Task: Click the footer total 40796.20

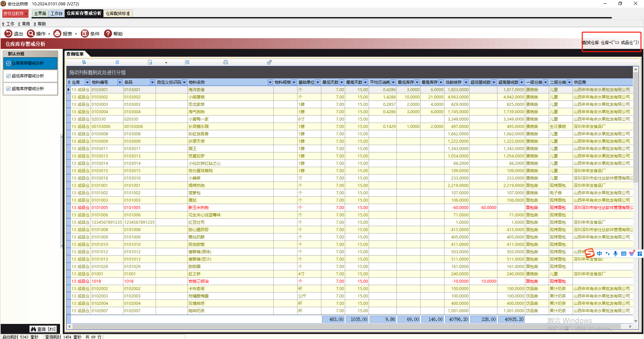Action: click(x=457, y=319)
